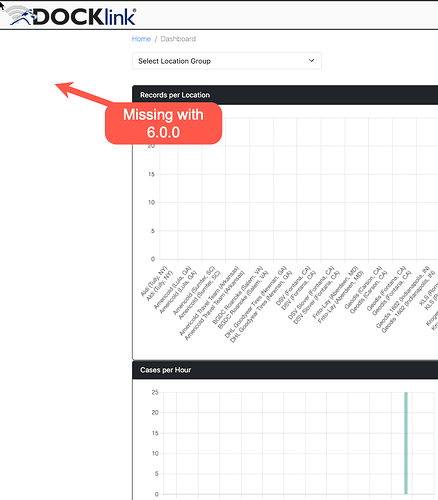438x500 pixels.
Task: Click the DOCKlink wifi-runner emblem
Action: (19, 16)
